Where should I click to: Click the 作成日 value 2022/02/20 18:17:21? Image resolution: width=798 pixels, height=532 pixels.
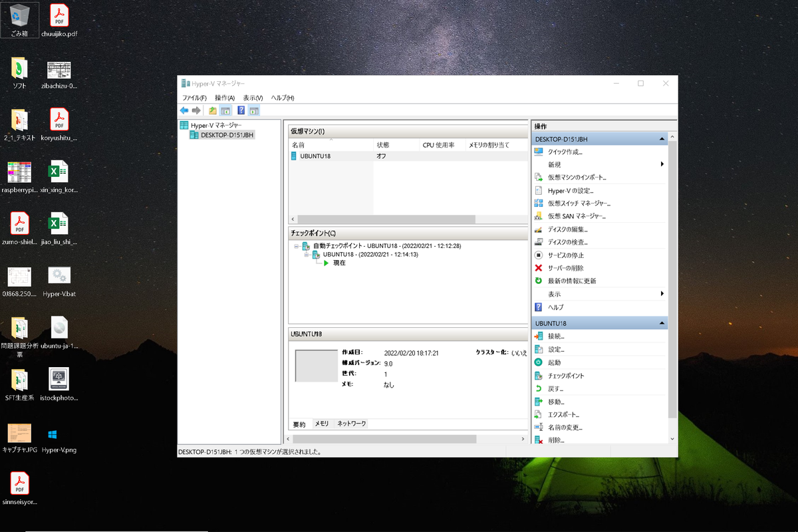click(412, 353)
